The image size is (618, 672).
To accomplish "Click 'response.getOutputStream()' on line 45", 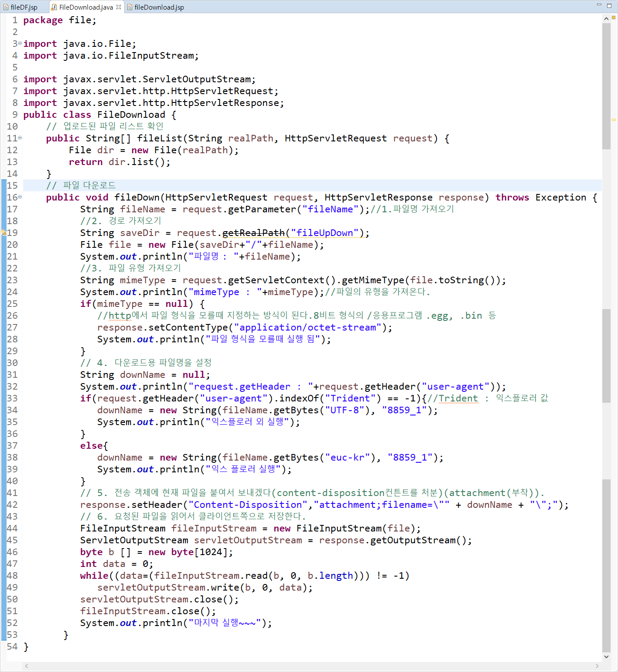I will [x=393, y=540].
